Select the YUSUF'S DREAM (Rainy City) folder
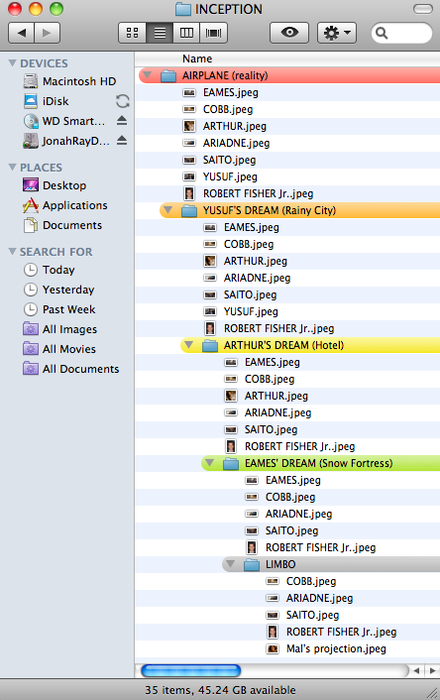This screenshot has width=440, height=700. [300, 210]
